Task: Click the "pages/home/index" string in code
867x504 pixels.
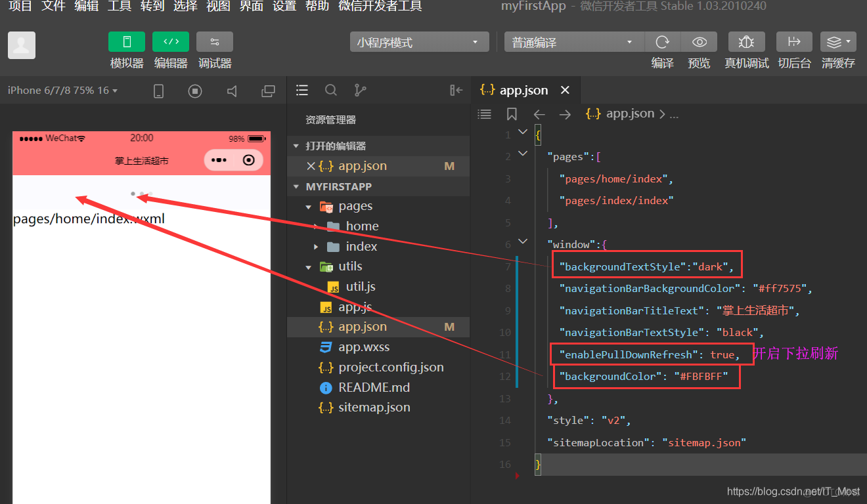Action: (613, 178)
